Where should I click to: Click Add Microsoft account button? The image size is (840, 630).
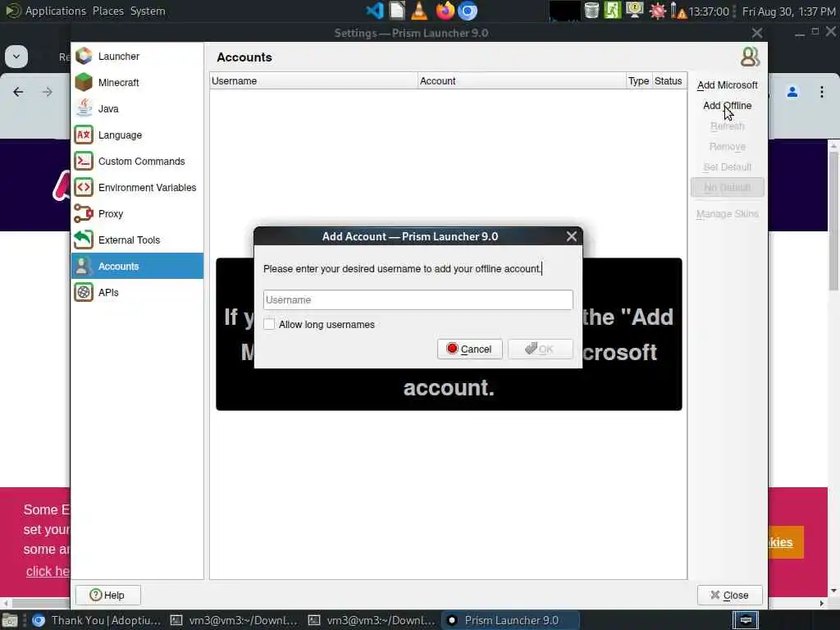pos(727,85)
